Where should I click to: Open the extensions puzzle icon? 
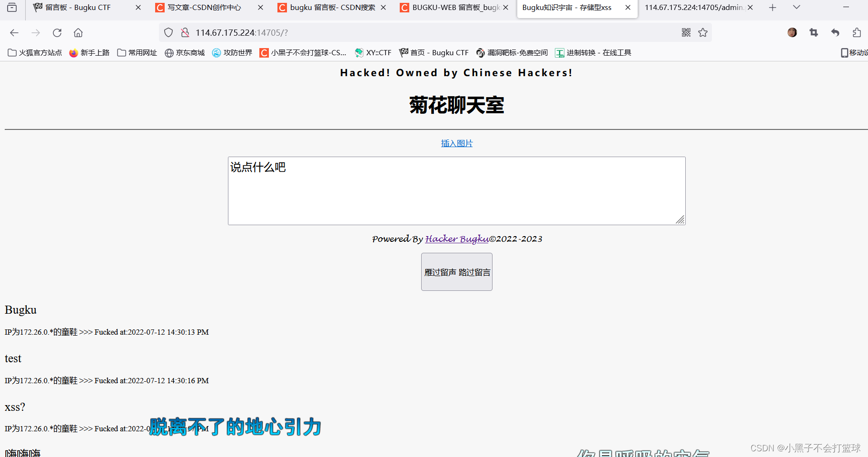coord(857,32)
